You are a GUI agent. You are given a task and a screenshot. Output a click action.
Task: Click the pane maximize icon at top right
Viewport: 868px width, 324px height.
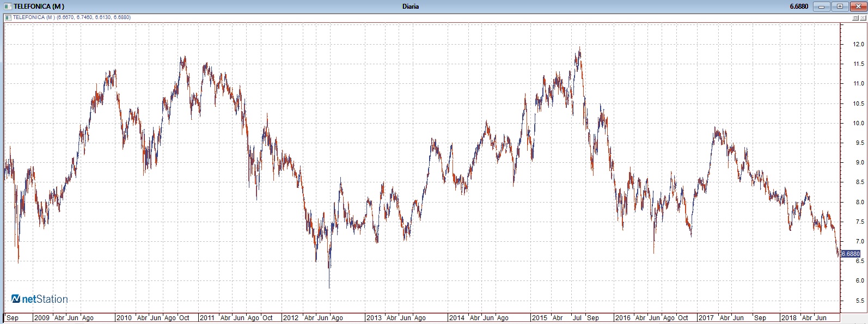pos(855,18)
